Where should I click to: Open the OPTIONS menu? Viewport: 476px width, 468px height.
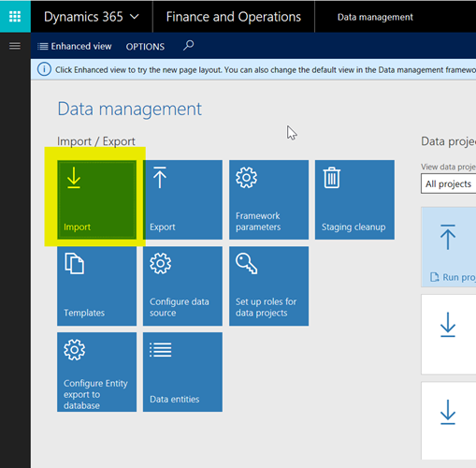click(x=145, y=47)
